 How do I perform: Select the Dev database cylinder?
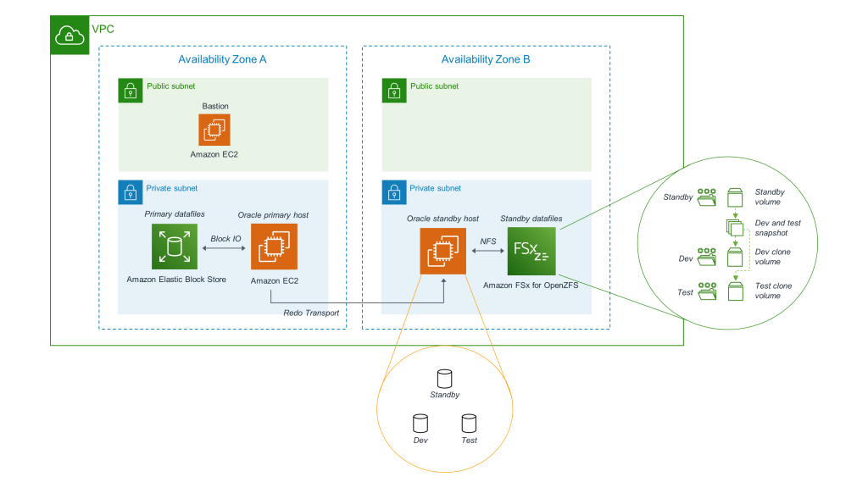(420, 424)
